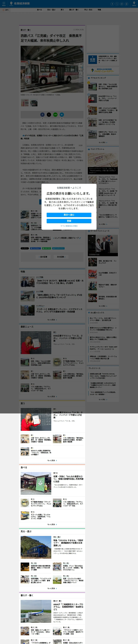Open the にしてつ時刻表 external link
Screen dimensions: 138x644
tap(67, 238)
